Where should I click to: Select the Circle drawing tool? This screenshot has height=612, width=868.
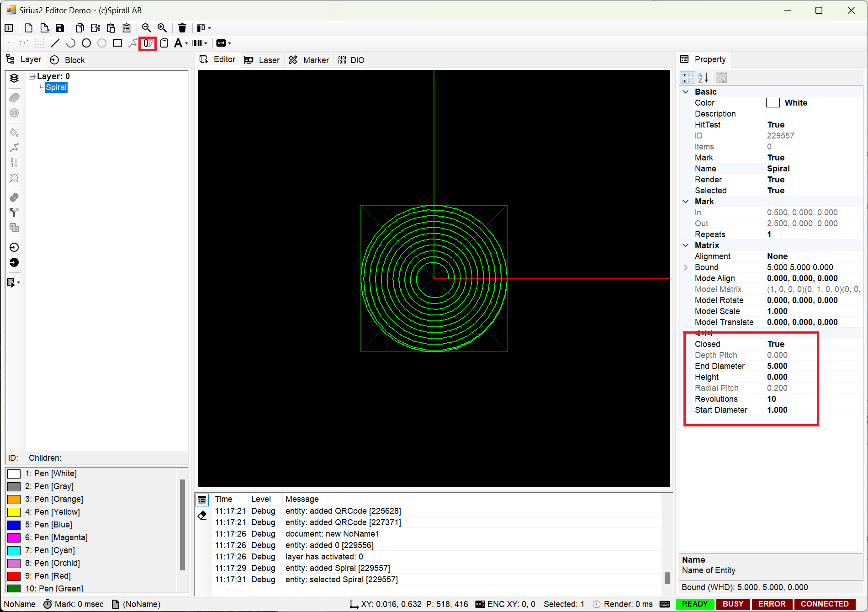pyautogui.click(x=86, y=43)
